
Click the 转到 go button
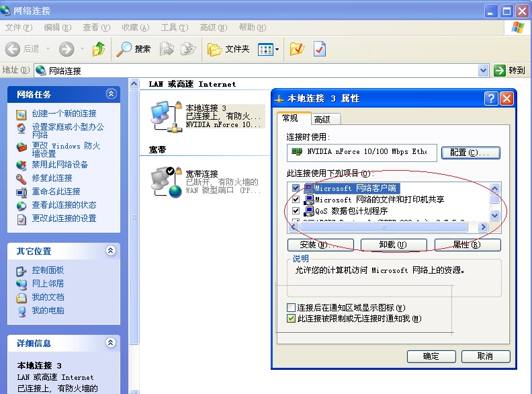click(x=510, y=71)
